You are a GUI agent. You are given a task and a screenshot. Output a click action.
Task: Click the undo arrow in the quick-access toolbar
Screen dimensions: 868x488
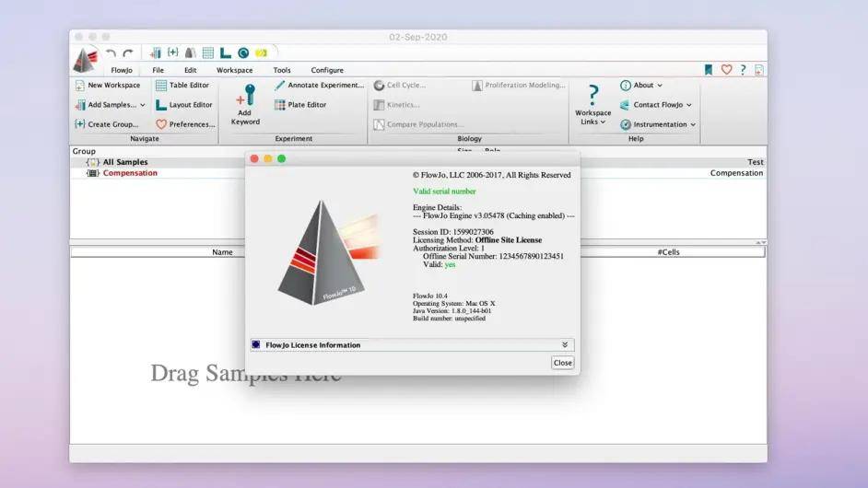coord(111,53)
